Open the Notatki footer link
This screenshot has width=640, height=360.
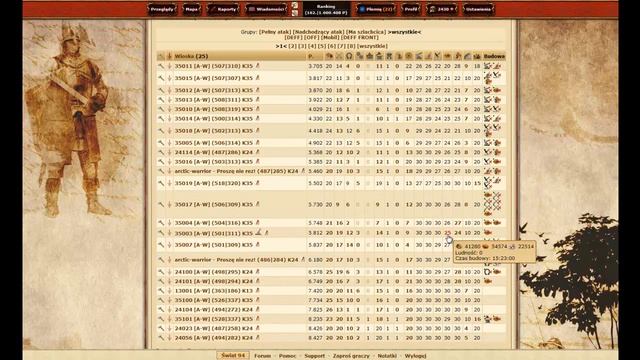tap(387, 356)
